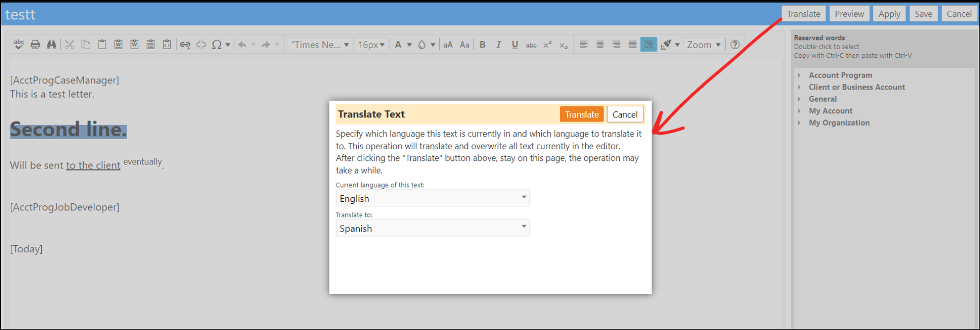
Task: Open the format stripper dropdown arrow
Action: [x=677, y=44]
